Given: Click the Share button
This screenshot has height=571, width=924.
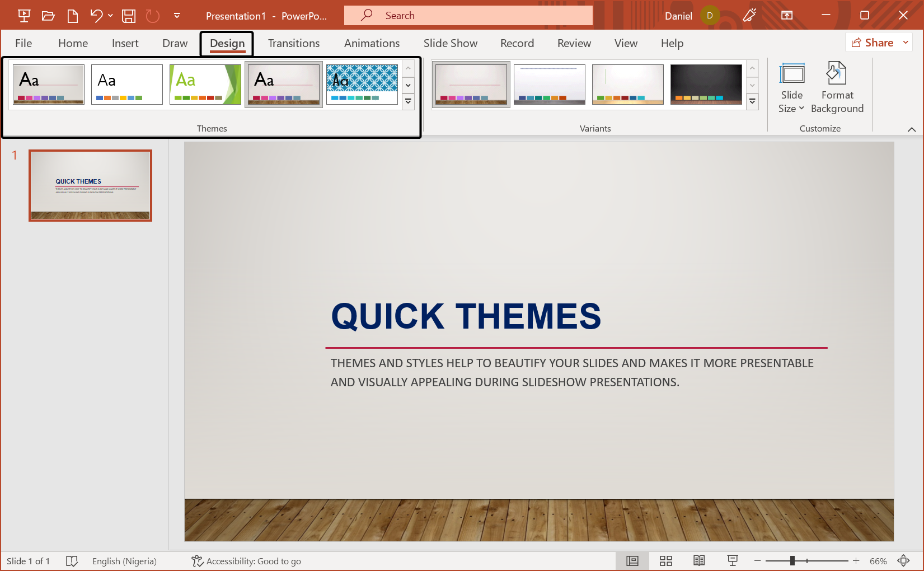Looking at the screenshot, I should [872, 42].
